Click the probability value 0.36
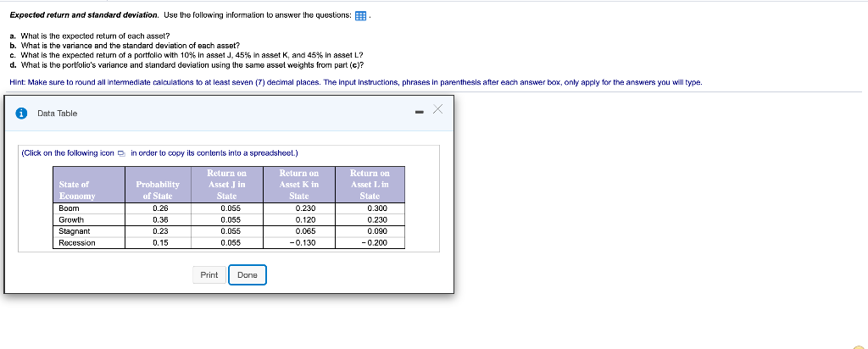The width and height of the screenshot is (868, 349). pyautogui.click(x=160, y=220)
